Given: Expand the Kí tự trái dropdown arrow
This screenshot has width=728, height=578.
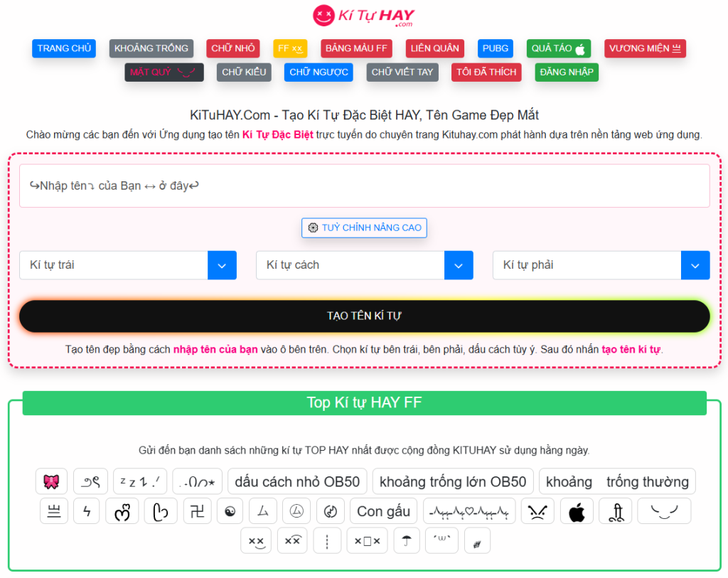Looking at the screenshot, I should [x=222, y=265].
